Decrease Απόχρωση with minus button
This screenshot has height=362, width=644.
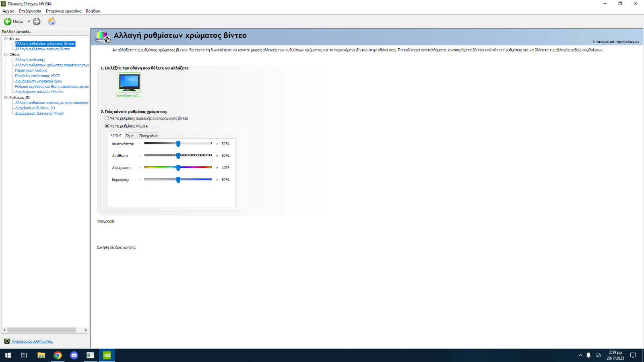tap(140, 168)
